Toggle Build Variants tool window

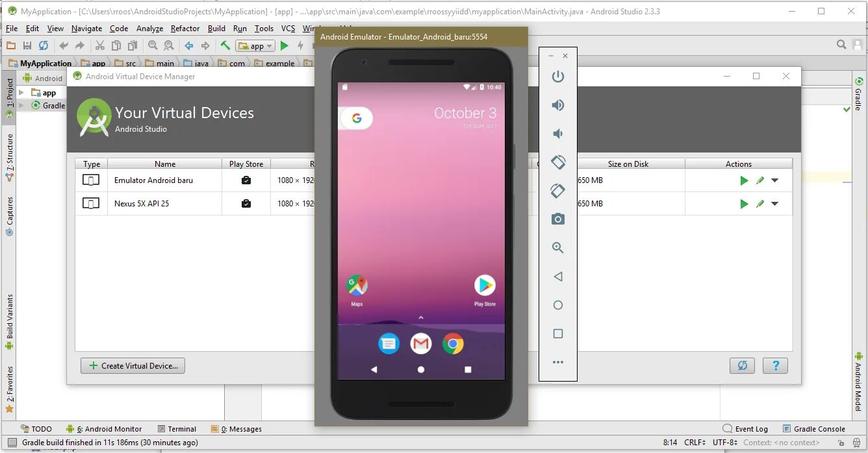pyautogui.click(x=9, y=323)
